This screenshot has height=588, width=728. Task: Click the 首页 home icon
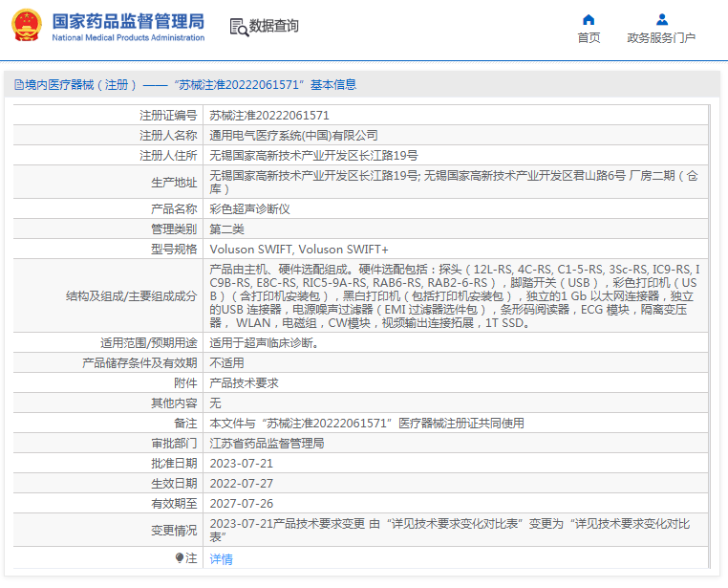click(x=589, y=19)
